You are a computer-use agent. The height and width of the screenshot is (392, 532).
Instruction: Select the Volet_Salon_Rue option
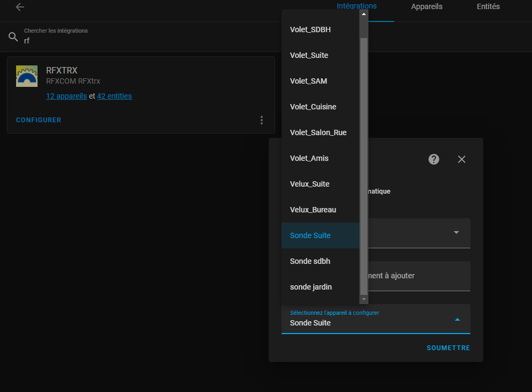pyautogui.click(x=318, y=132)
